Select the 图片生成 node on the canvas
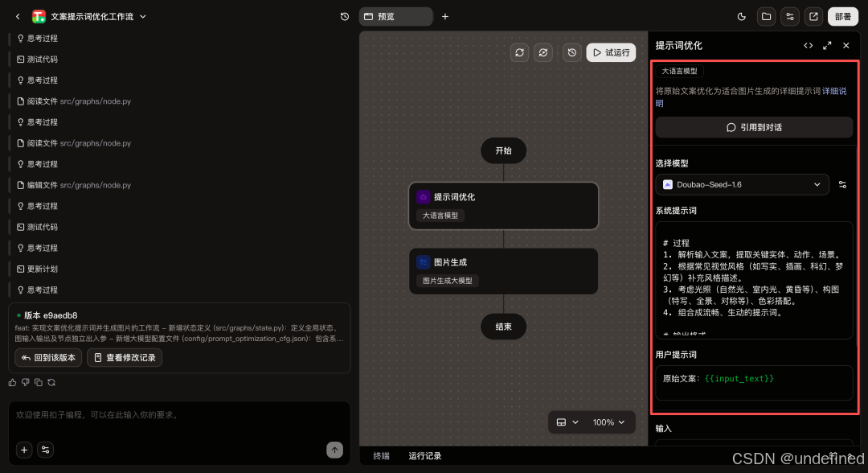The width and height of the screenshot is (868, 473). 503,271
